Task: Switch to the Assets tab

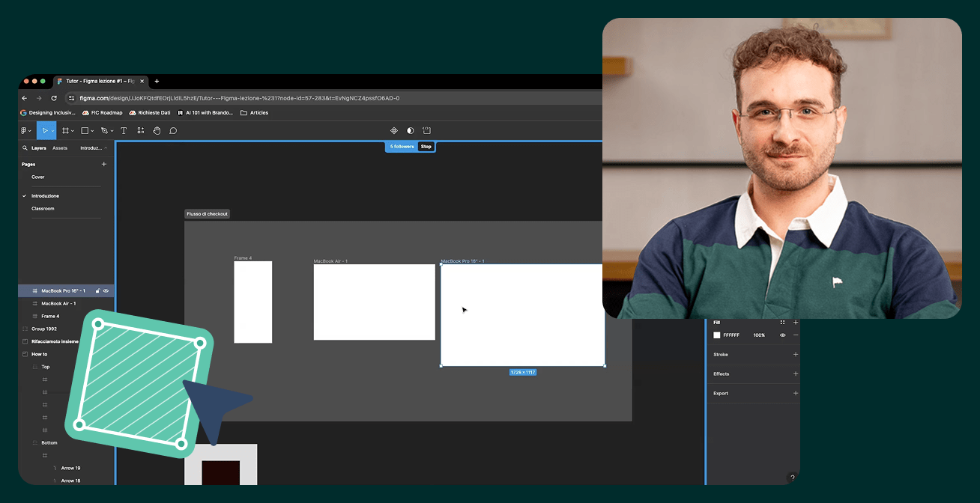Action: (x=59, y=148)
